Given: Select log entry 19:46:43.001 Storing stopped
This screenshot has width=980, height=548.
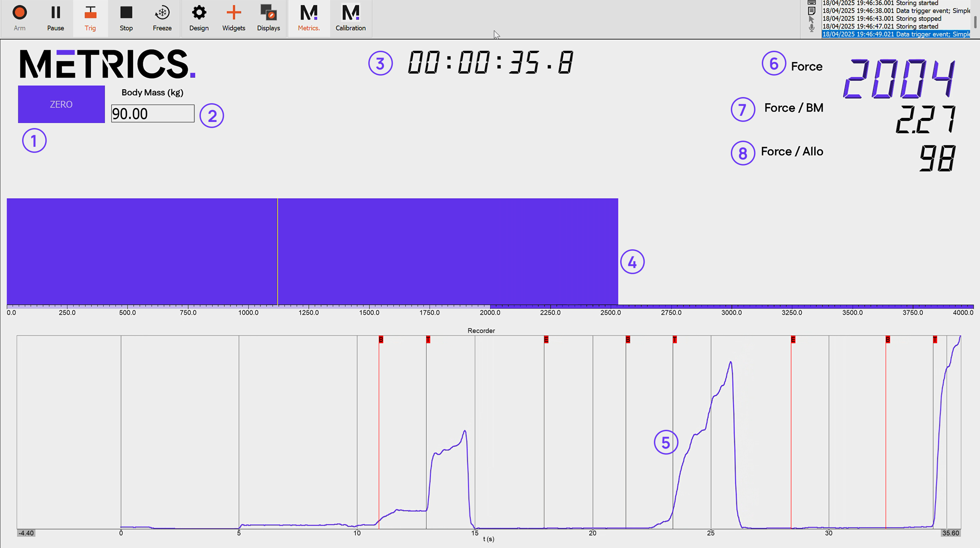Looking at the screenshot, I should 896,18.
